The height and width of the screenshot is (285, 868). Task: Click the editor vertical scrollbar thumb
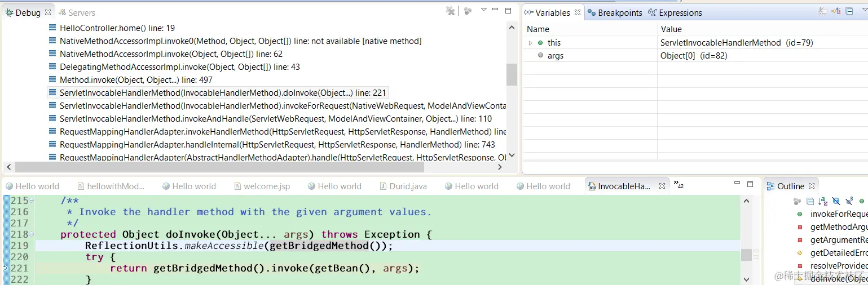pos(747,255)
